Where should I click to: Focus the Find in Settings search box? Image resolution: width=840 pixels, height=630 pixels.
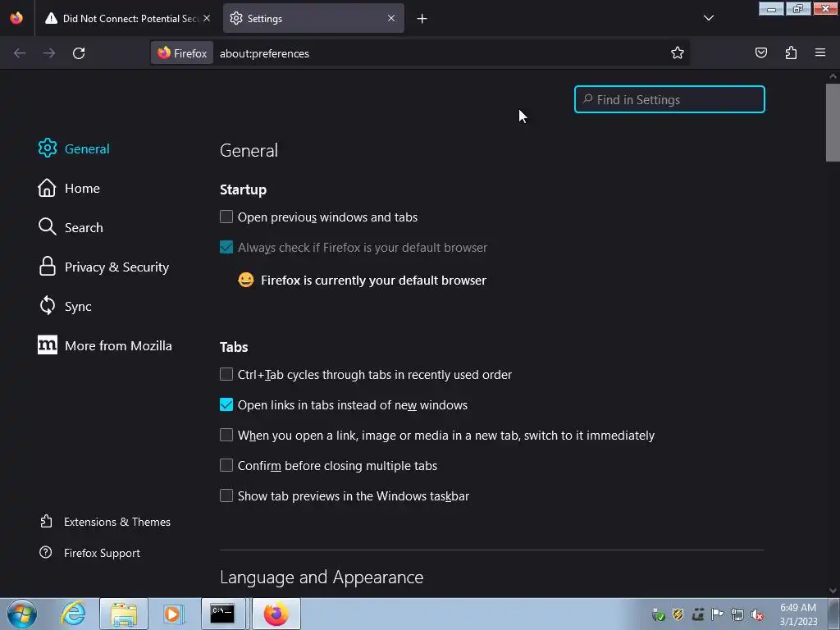tap(669, 99)
